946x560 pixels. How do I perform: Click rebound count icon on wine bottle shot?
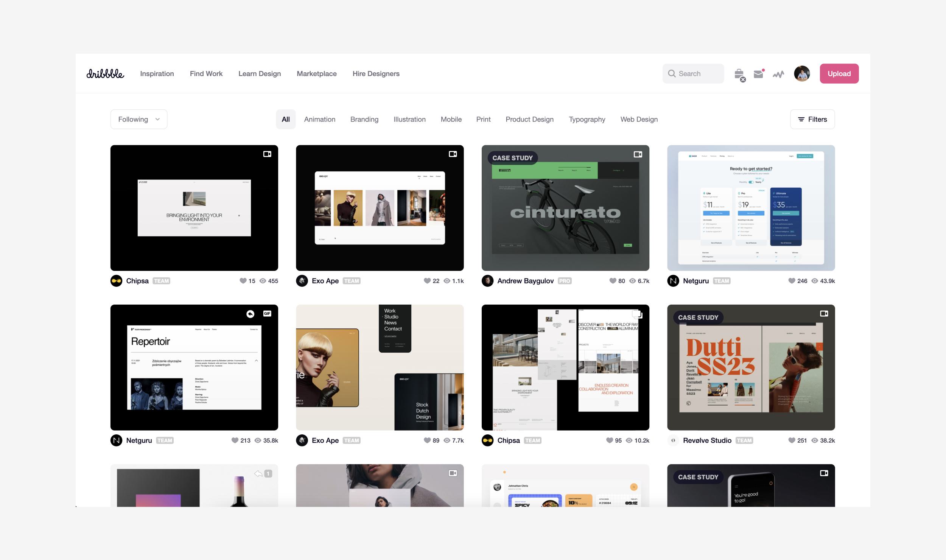tap(263, 474)
